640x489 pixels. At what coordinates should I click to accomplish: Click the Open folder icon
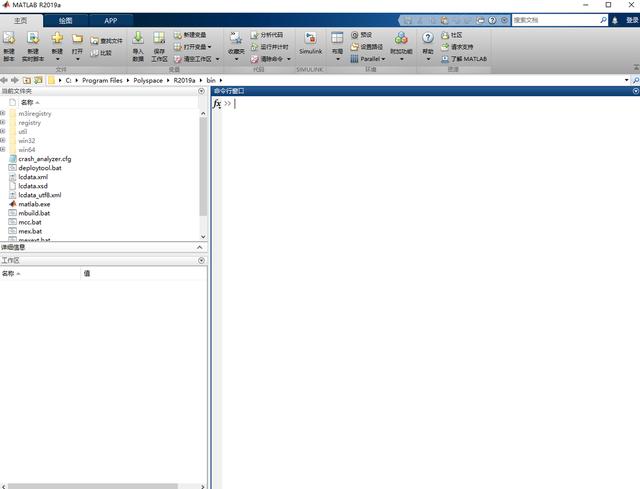coord(77,39)
